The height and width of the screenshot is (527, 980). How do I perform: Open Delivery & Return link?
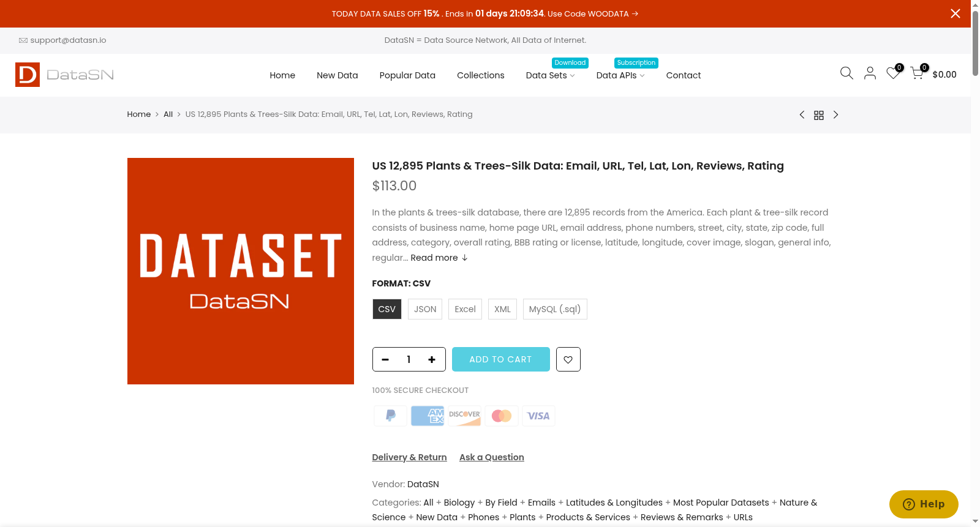(409, 457)
